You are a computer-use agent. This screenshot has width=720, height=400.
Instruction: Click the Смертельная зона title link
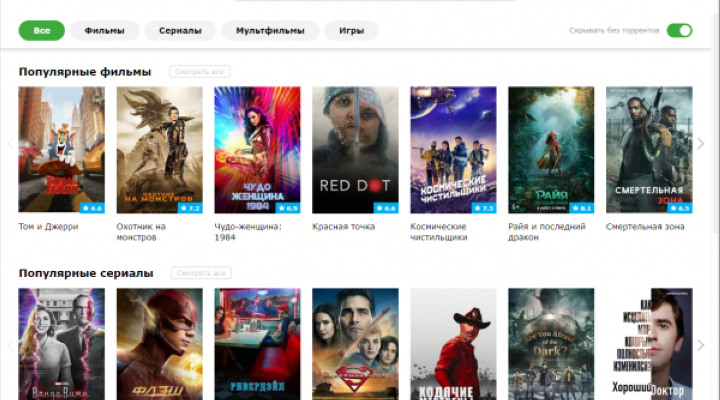point(645,226)
